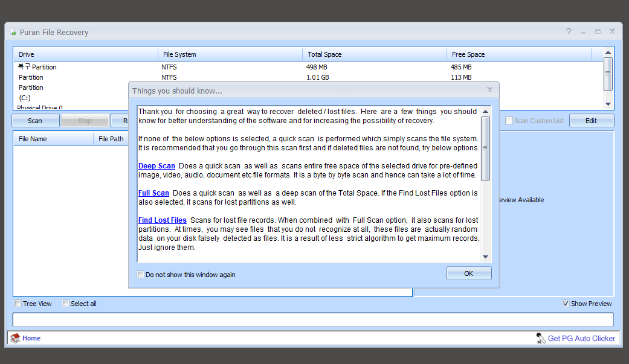Open the Find Lost Files link
Image resolution: width=629 pixels, height=364 pixels.
tap(163, 220)
